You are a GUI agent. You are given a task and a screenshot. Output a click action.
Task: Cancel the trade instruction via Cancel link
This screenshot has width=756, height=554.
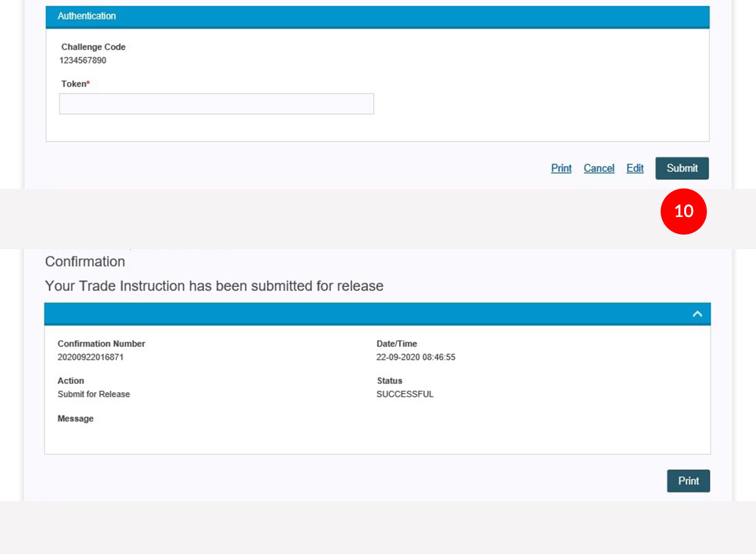[598, 168]
